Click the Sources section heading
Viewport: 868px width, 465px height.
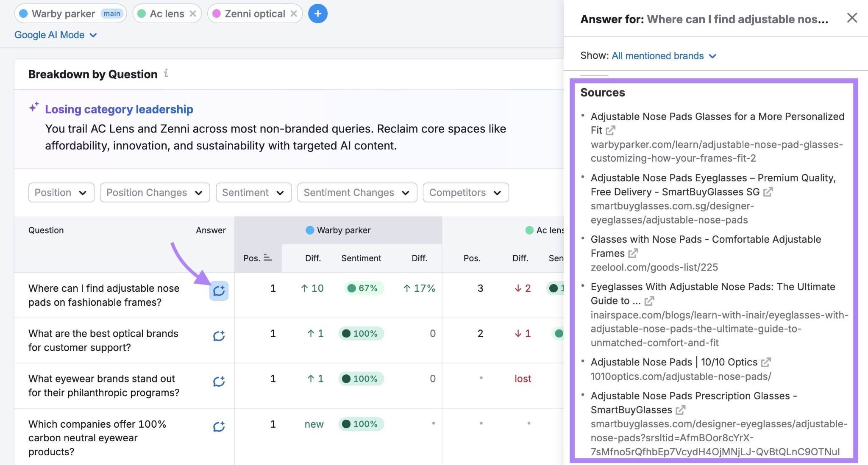pyautogui.click(x=603, y=92)
